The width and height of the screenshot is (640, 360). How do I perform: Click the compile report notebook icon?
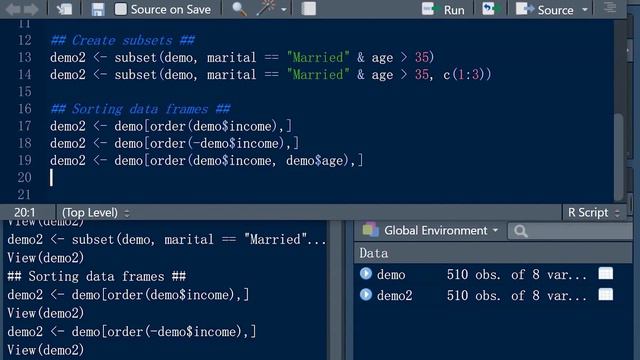point(309,9)
